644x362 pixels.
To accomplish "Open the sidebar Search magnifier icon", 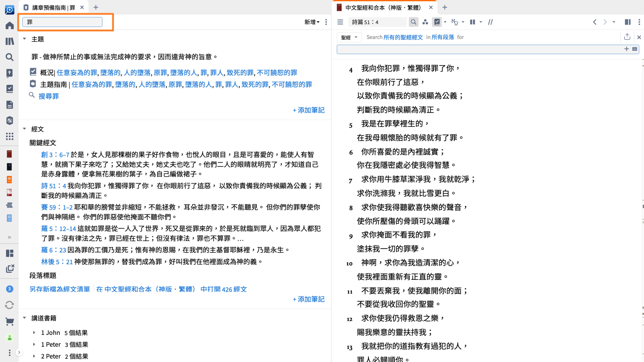I will (10, 57).
